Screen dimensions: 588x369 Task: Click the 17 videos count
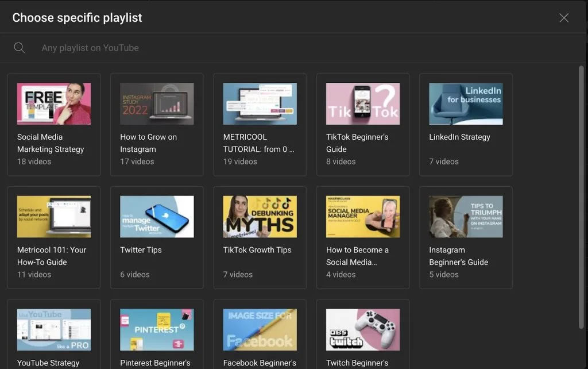137,162
